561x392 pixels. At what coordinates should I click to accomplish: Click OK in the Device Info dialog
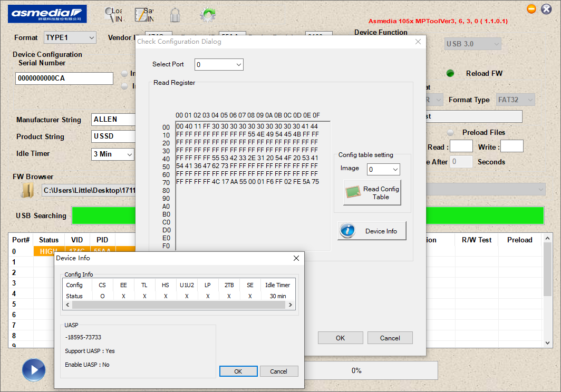click(x=238, y=371)
